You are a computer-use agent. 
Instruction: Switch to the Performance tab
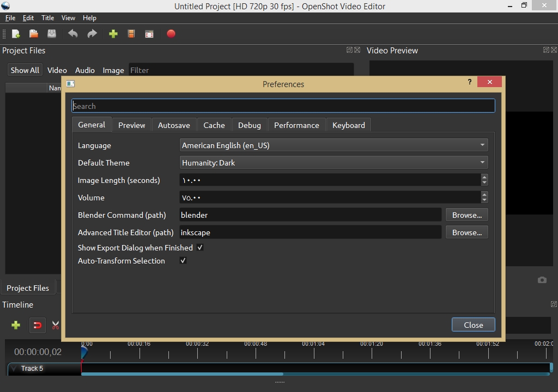pos(296,125)
